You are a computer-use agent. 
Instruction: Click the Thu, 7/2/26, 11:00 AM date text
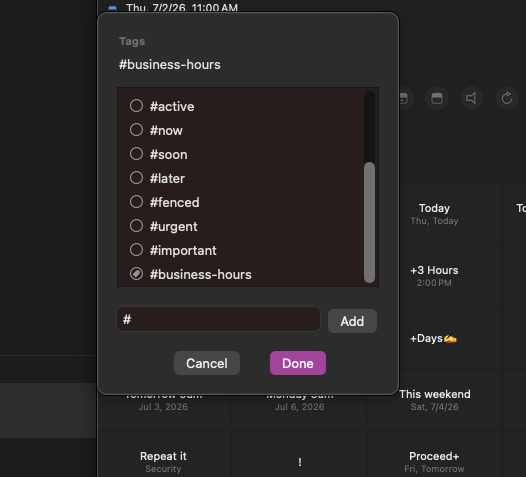tap(182, 7)
